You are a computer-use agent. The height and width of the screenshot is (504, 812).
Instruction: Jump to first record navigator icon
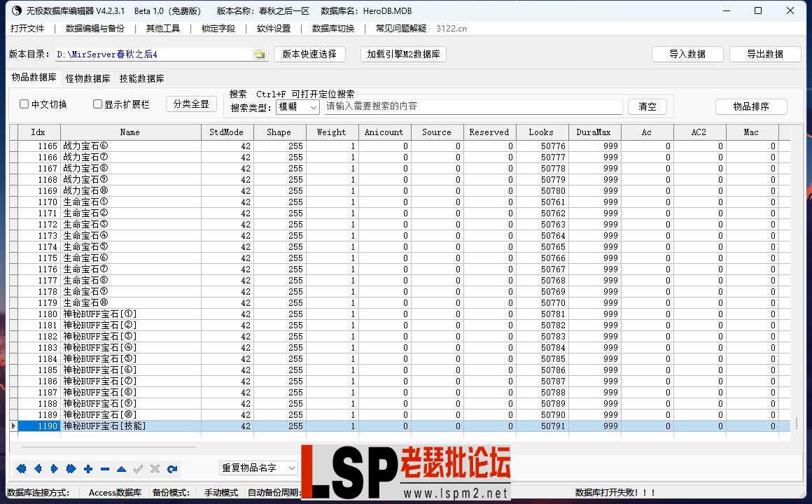[x=21, y=469]
